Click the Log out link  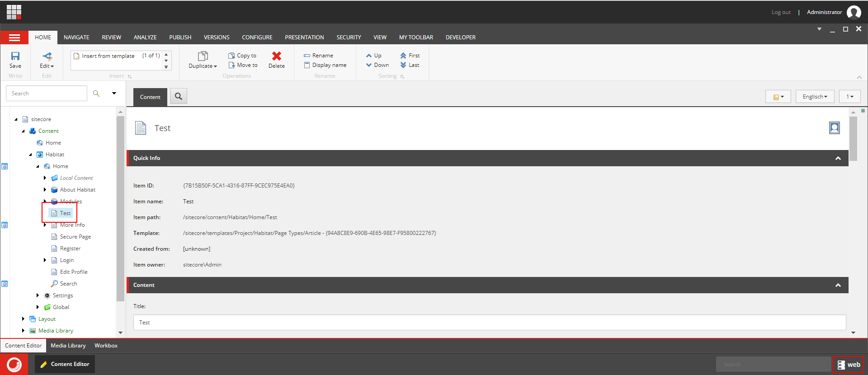tap(781, 12)
